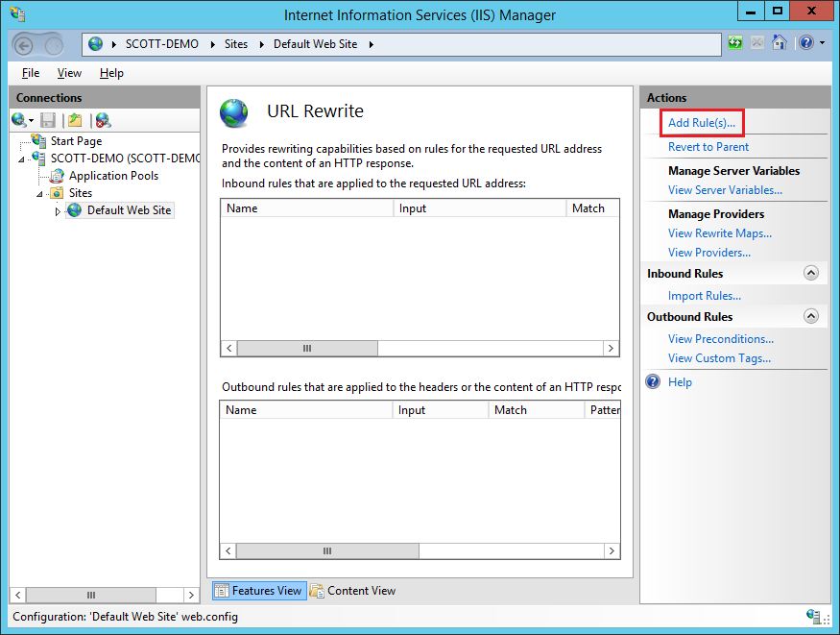Click Add Rule(s)... link
Screen dimensions: 840x635
(x=701, y=123)
